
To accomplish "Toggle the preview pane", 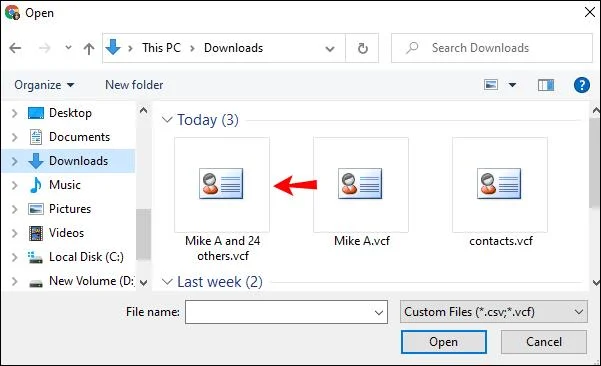I will coord(546,85).
